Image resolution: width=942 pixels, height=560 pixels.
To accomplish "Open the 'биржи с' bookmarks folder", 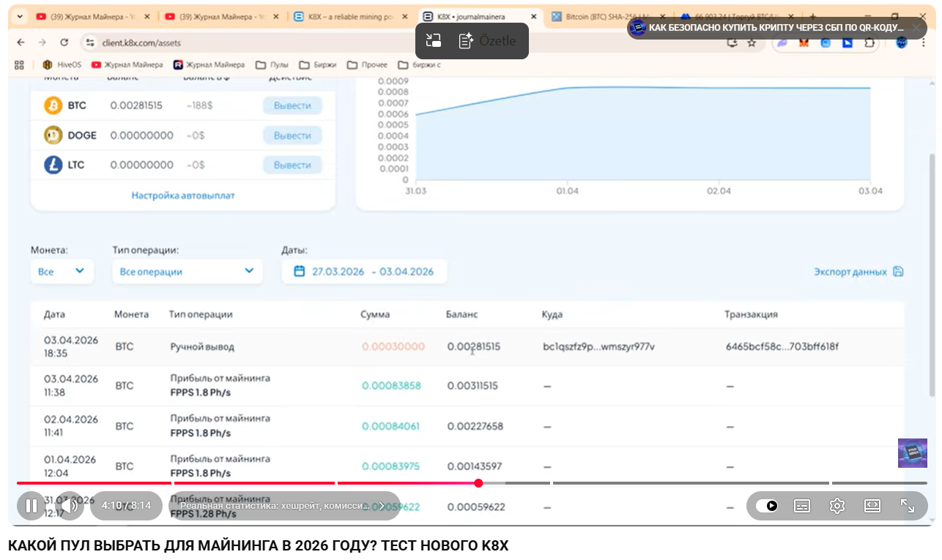I will point(420,65).
